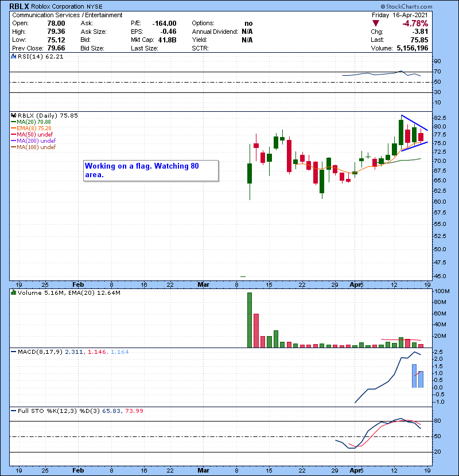Click the tallest green IPO-day volume bar
459x476 pixels.
(x=250, y=320)
